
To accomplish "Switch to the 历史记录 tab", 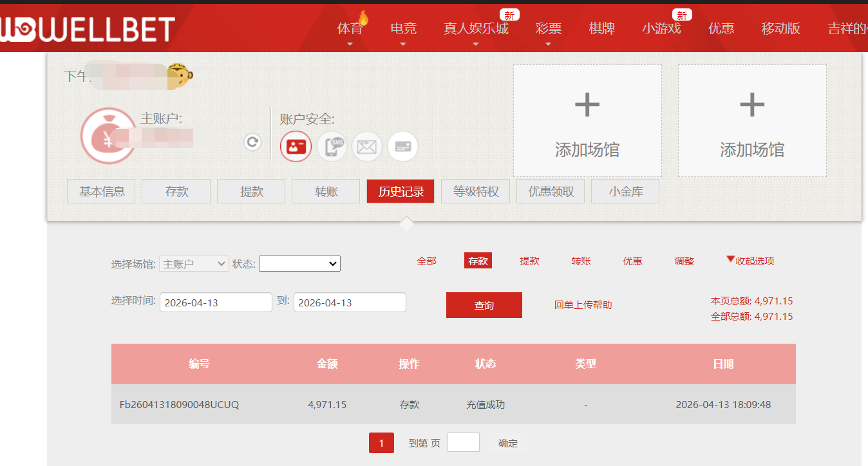I will pyautogui.click(x=400, y=191).
